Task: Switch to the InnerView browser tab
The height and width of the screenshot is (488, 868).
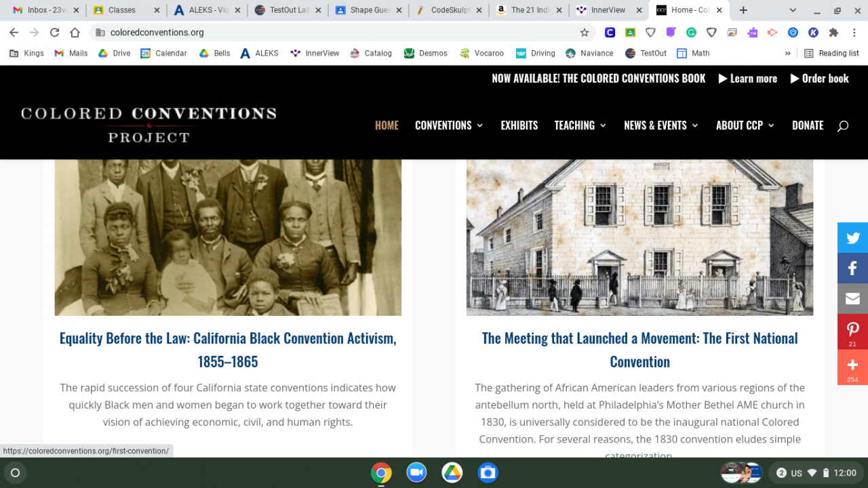Action: 608,10
